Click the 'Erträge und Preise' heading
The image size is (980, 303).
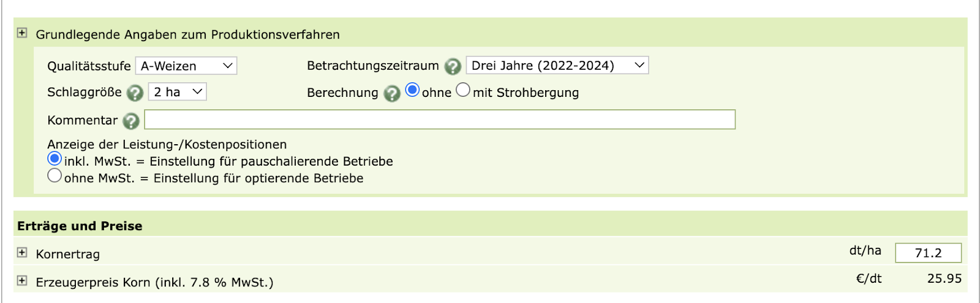tap(80, 226)
